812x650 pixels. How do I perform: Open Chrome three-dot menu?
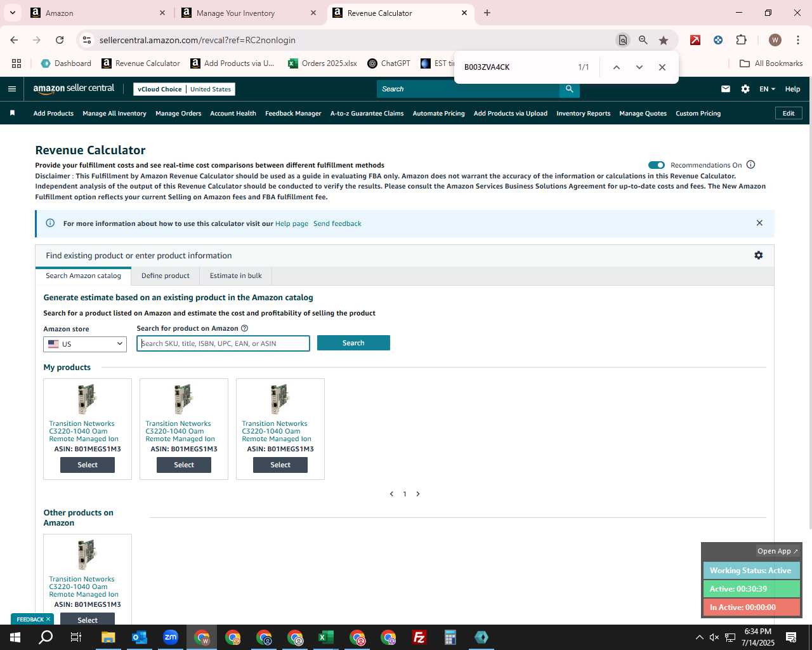(798, 40)
